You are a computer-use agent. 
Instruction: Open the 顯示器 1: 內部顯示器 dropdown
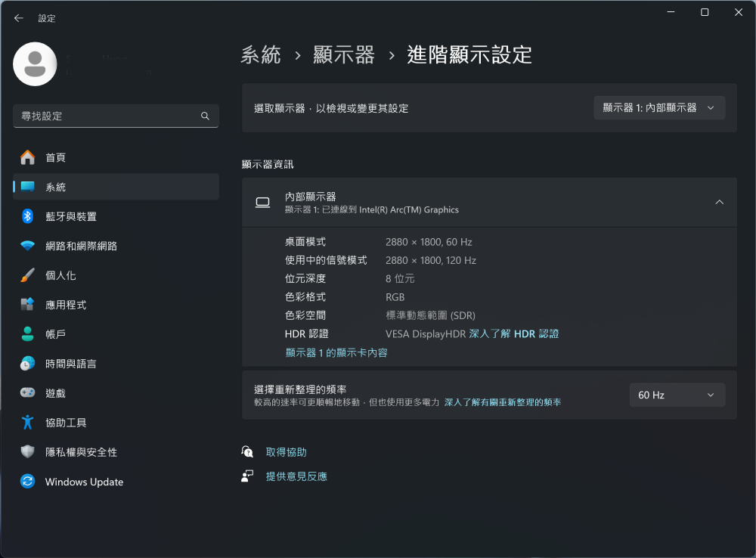point(659,108)
